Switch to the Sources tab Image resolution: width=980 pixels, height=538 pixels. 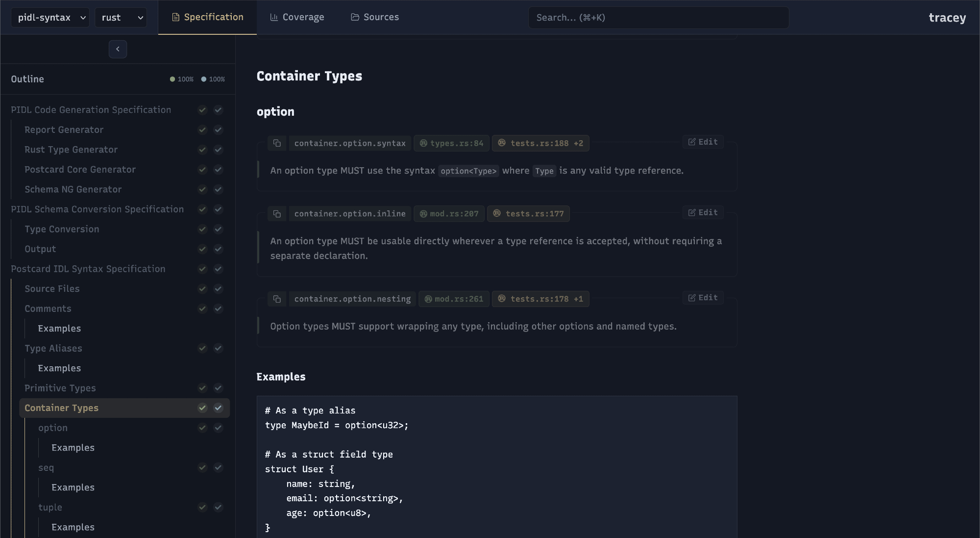375,17
